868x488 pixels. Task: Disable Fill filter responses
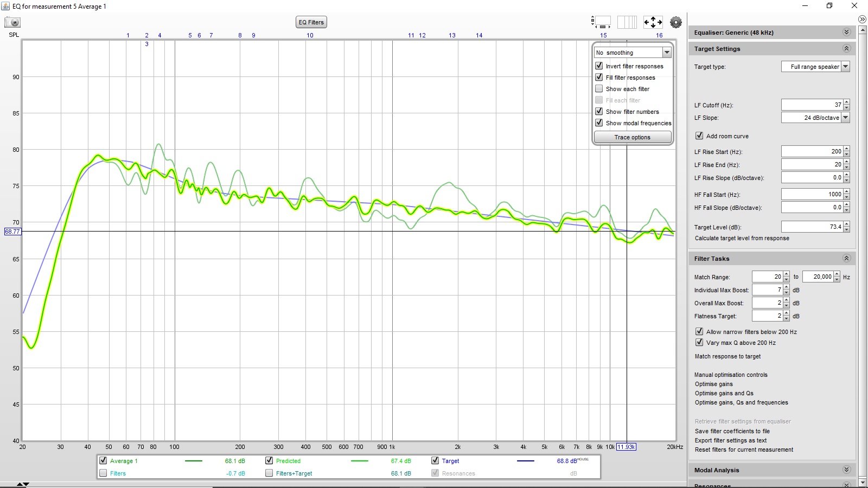coord(599,77)
